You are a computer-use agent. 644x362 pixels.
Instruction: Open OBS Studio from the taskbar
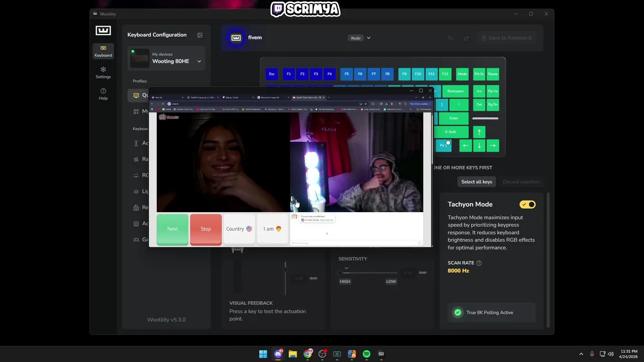click(323, 354)
